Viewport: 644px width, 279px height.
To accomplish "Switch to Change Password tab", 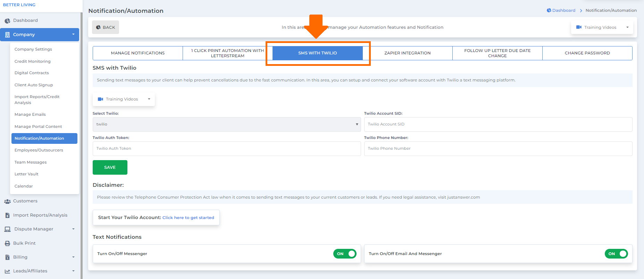I will coord(587,53).
